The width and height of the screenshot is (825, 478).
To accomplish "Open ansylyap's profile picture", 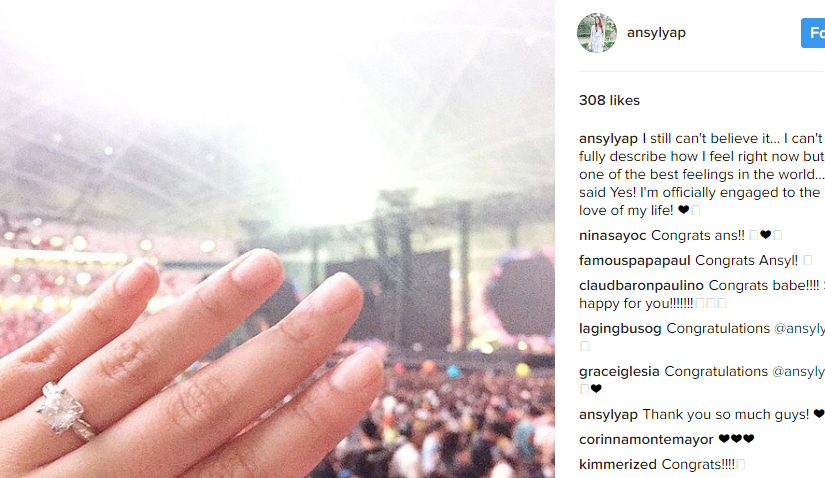I will [597, 33].
